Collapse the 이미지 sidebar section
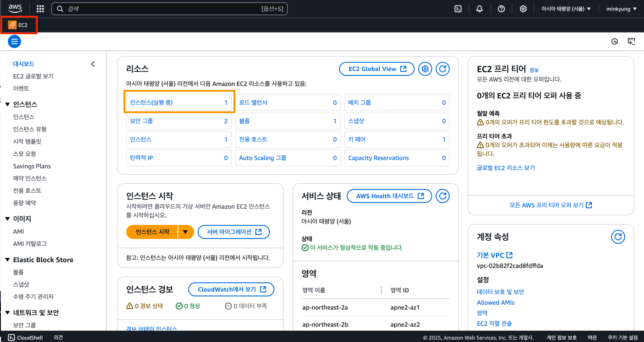This screenshot has height=342, width=644. 7,219
